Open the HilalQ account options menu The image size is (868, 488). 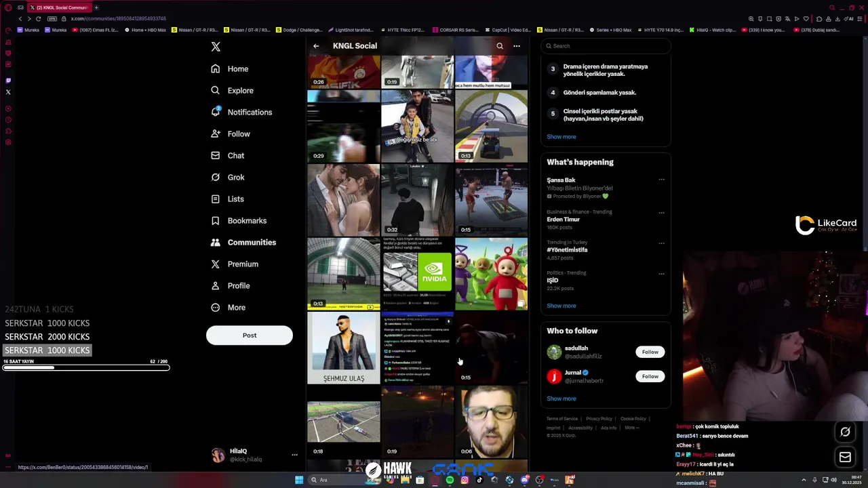294,455
